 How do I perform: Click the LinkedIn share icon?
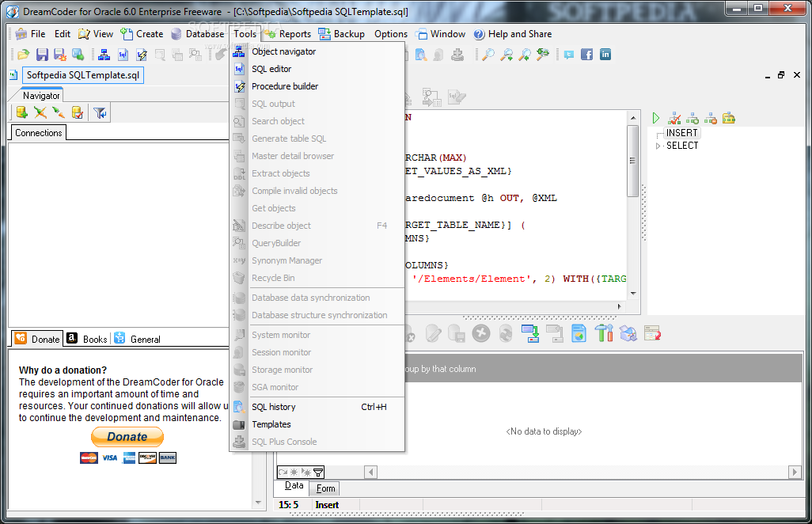(605, 55)
